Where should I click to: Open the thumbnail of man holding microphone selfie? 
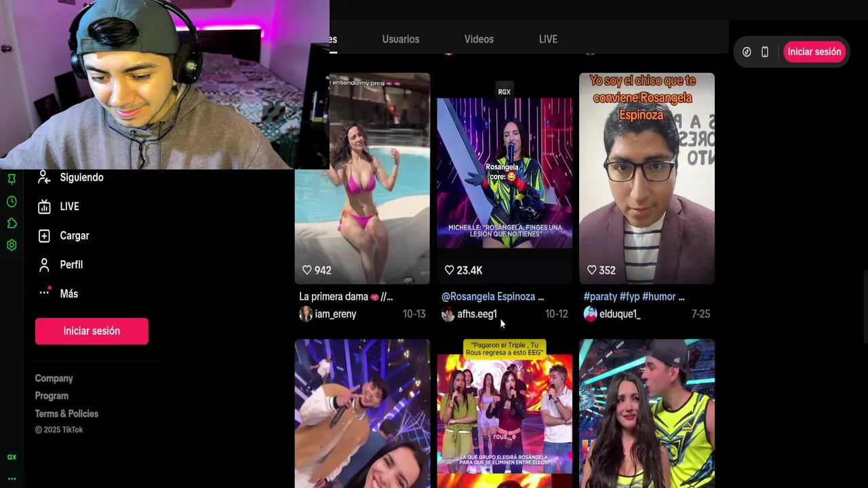pos(362,413)
